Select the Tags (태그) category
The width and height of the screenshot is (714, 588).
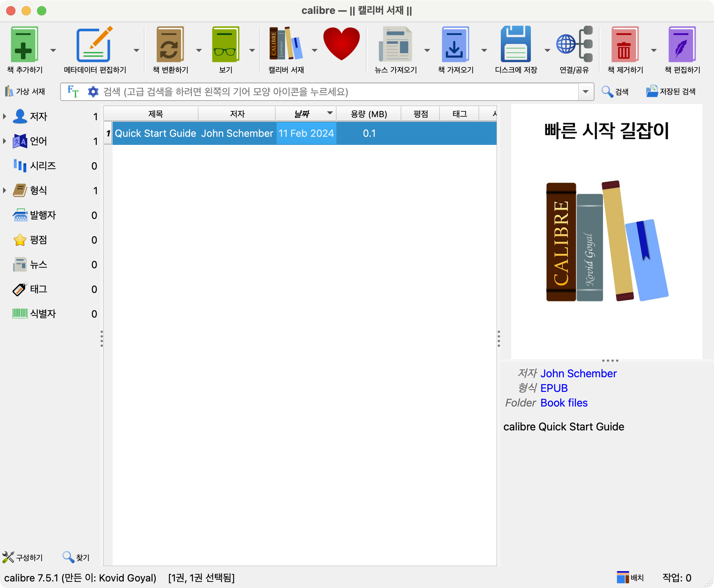pyautogui.click(x=51, y=289)
